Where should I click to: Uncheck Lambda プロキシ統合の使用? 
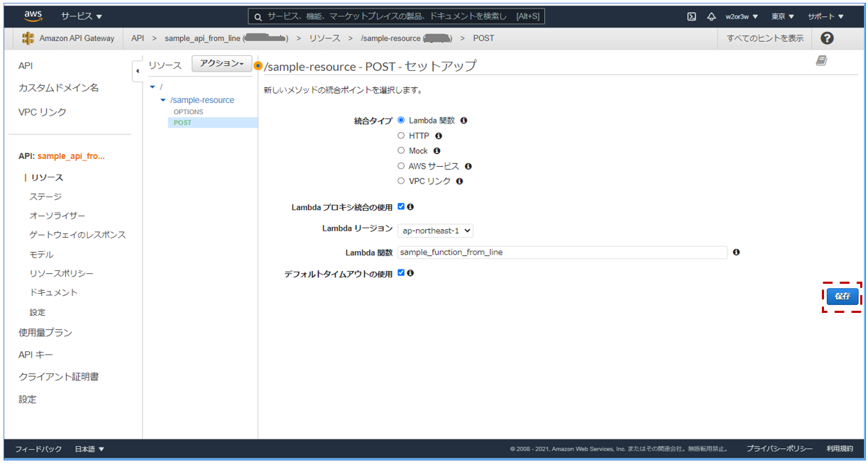pyautogui.click(x=402, y=206)
